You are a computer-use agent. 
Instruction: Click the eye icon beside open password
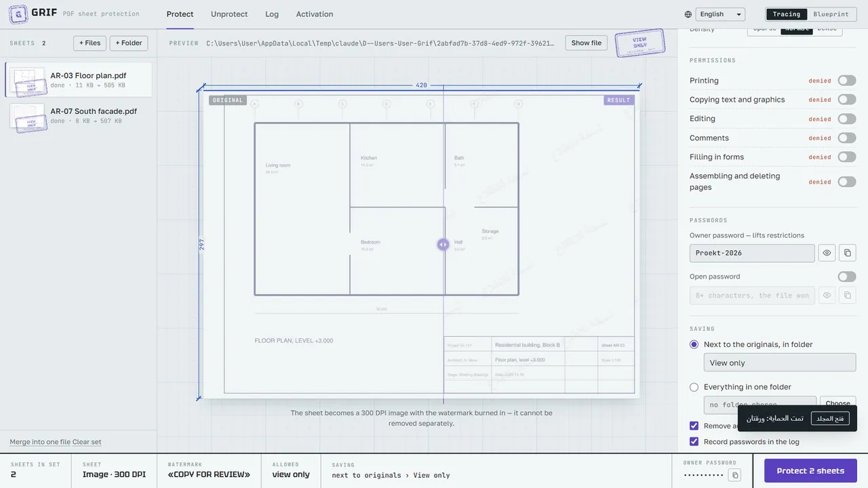[x=827, y=296]
